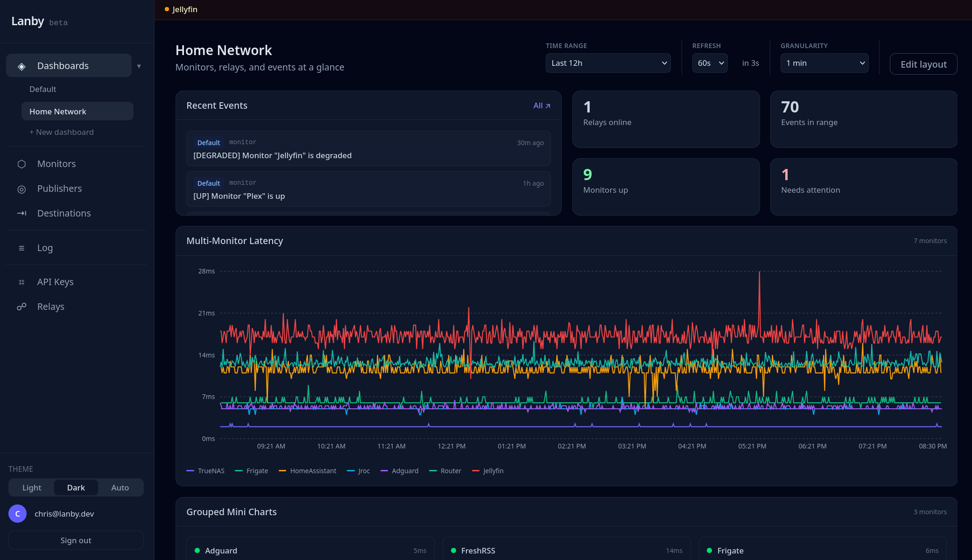Click the Relays link icon

pyautogui.click(x=21, y=307)
